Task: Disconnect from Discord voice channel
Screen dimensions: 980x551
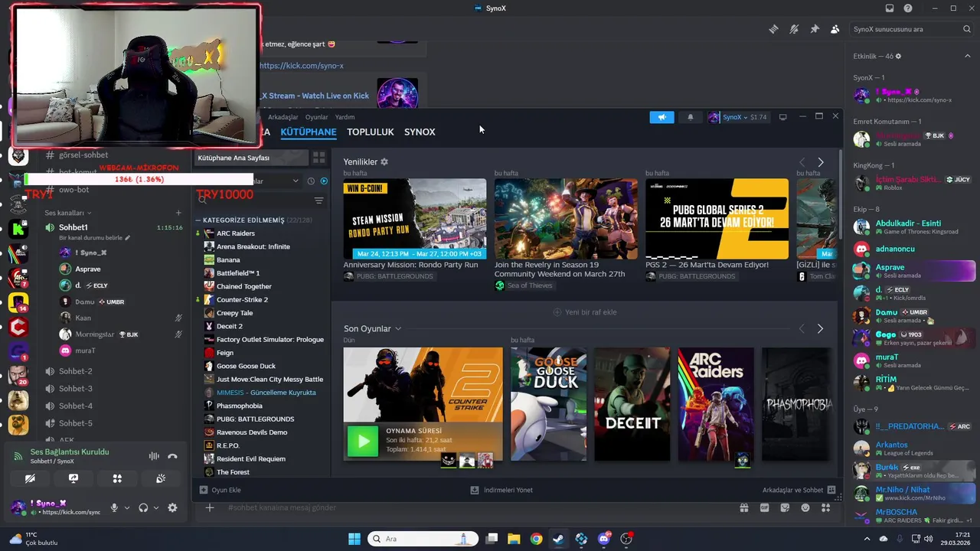Action: pyautogui.click(x=172, y=456)
